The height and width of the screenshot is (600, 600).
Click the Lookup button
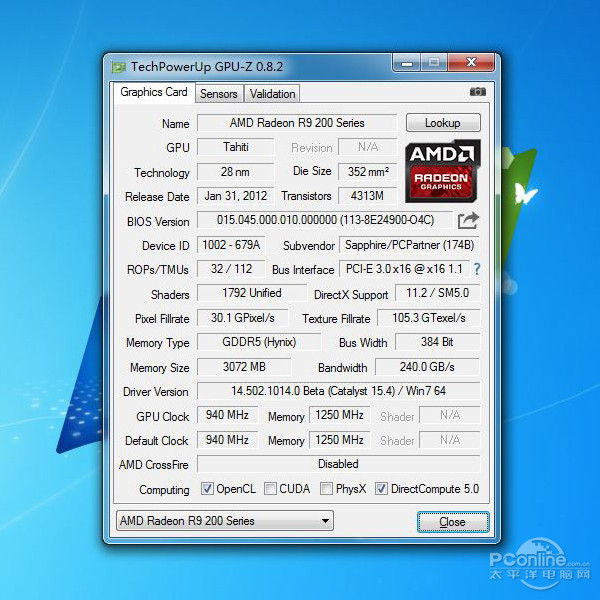pos(443,123)
